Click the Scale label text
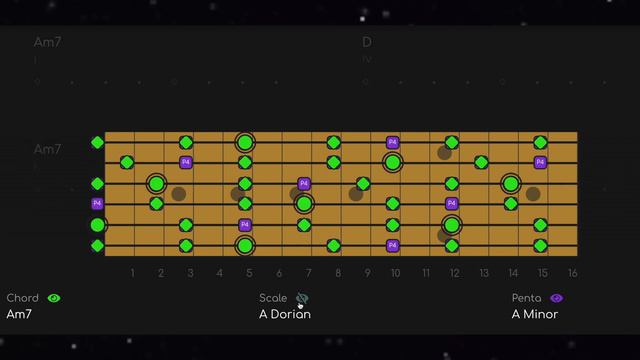Screen dimensions: 640x360 [x=273, y=298]
